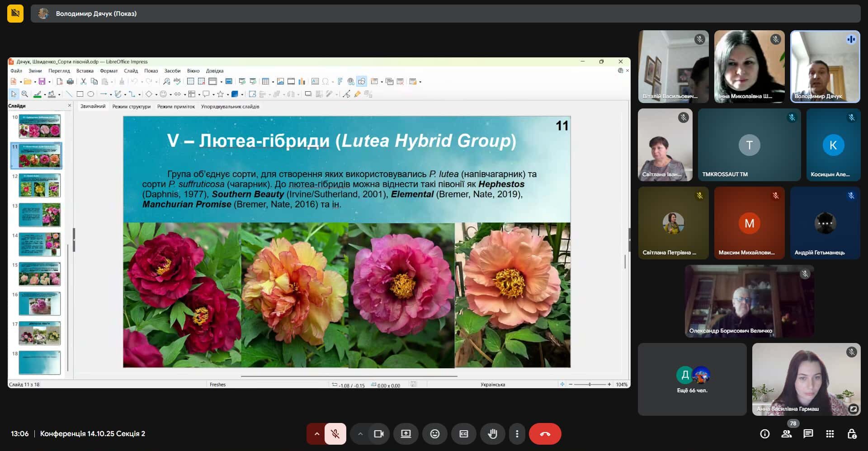Viewport: 868px width, 451px height.
Task: Adjust the zoom slider in Impress status bar
Action: click(590, 385)
